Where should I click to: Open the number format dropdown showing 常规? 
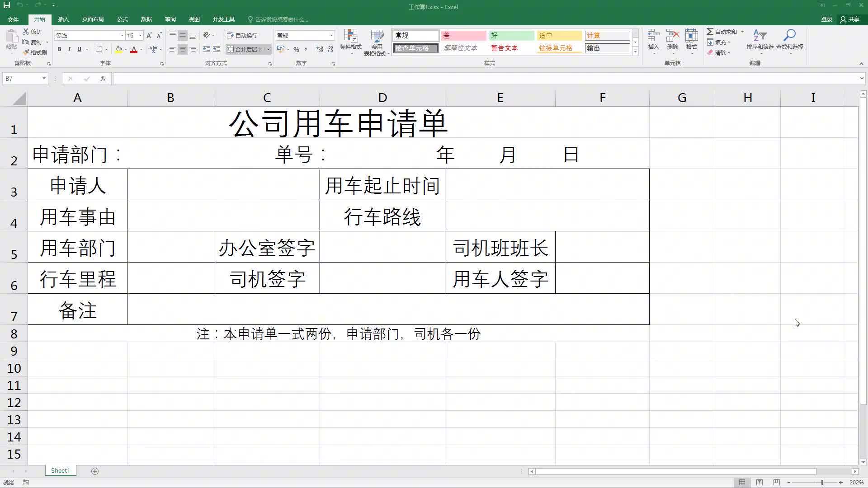click(331, 35)
